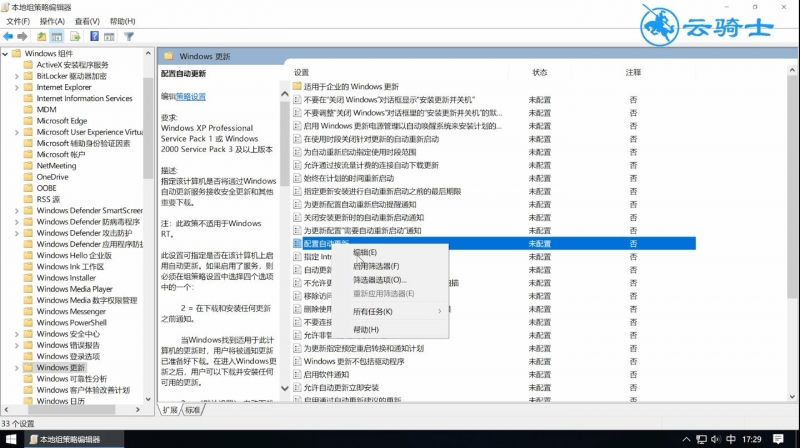The height and width of the screenshot is (448, 800).
Task: Click the Up one level folder icon
Action: [41, 36]
